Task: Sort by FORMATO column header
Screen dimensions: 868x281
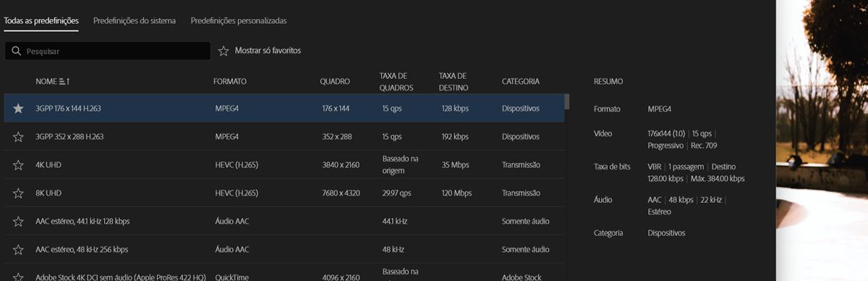Action: point(230,81)
